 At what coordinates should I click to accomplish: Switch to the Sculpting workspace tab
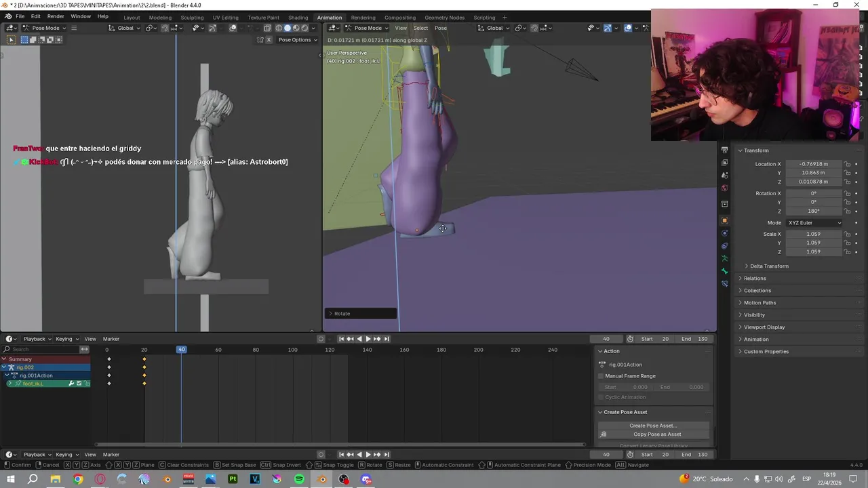[192, 17]
